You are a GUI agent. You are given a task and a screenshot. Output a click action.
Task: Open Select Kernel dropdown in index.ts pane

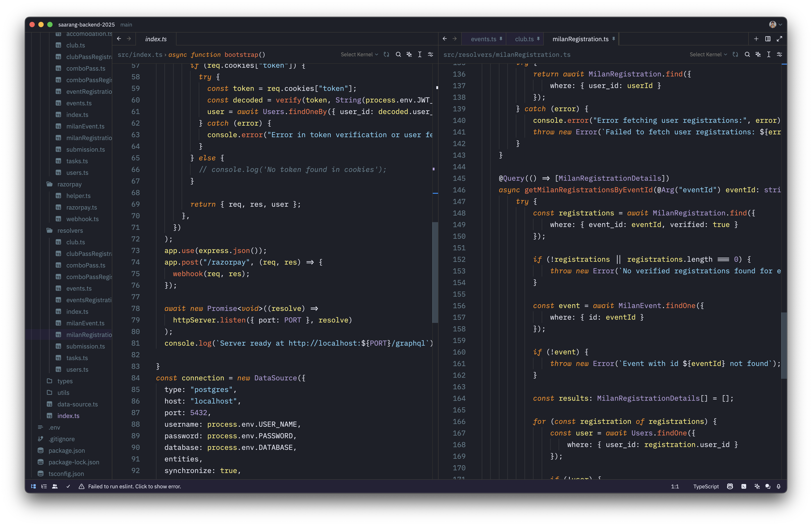click(359, 55)
